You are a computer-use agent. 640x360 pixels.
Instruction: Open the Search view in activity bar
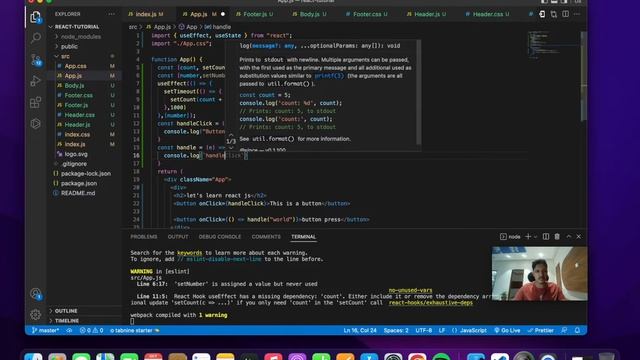click(x=36, y=38)
